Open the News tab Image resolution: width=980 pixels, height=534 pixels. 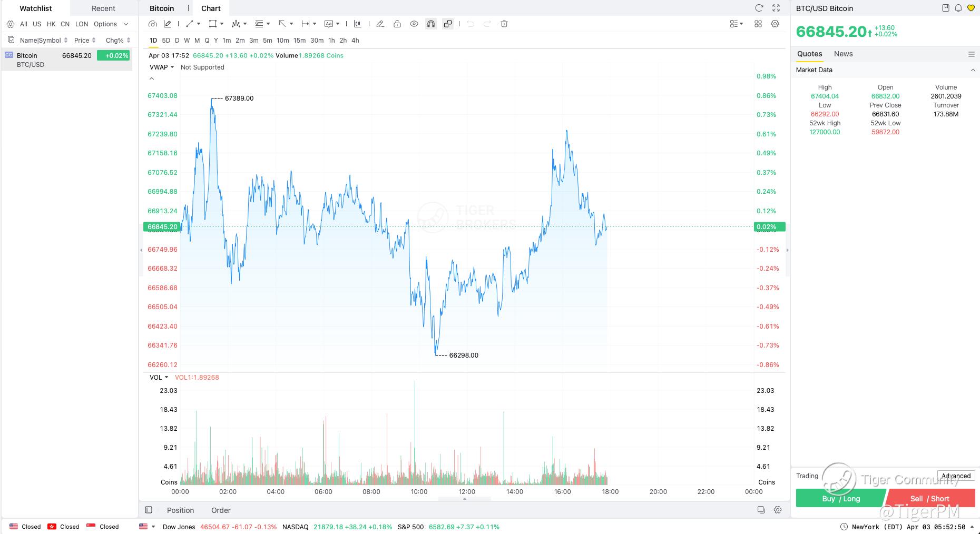click(843, 54)
